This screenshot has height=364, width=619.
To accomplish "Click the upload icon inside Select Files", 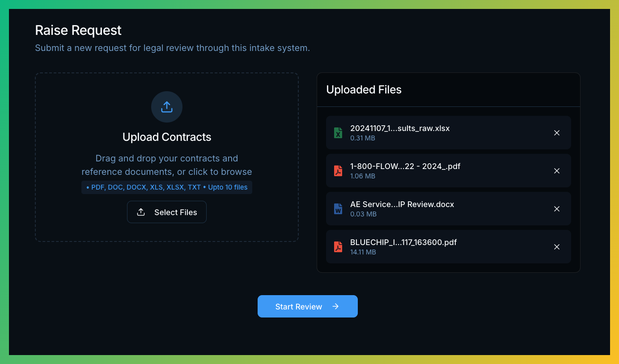I will pos(141,212).
